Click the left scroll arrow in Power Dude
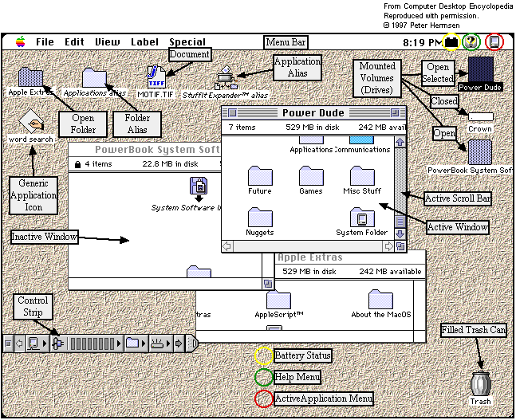The height and width of the screenshot is (420, 516). 227,246
